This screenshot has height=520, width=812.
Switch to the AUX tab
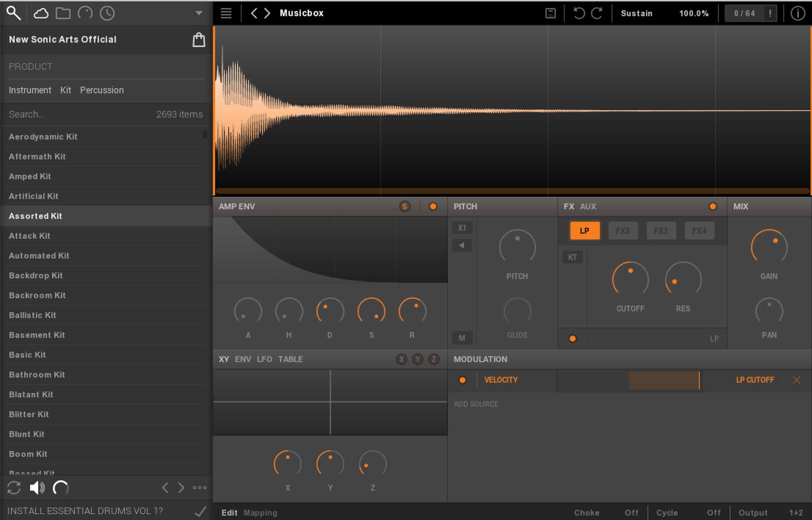pos(588,206)
